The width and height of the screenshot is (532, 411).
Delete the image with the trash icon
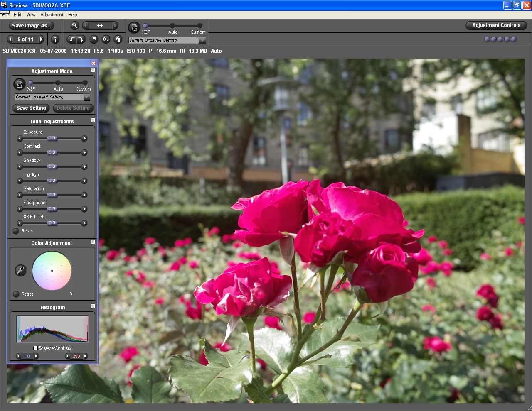[118, 39]
